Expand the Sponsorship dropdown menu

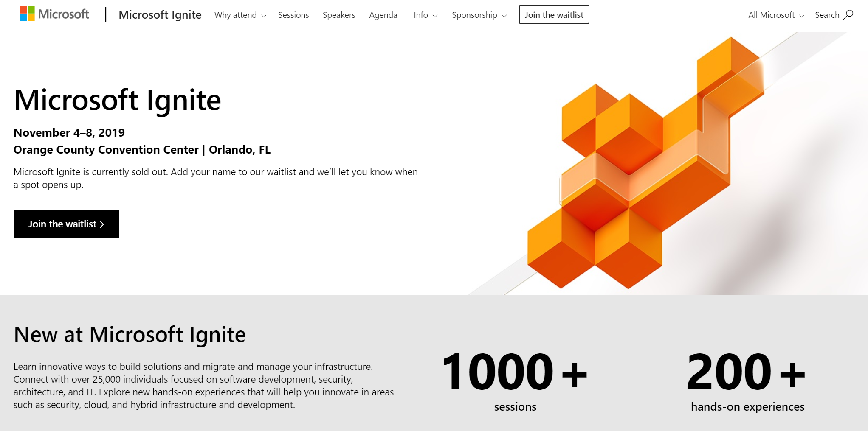coord(479,15)
